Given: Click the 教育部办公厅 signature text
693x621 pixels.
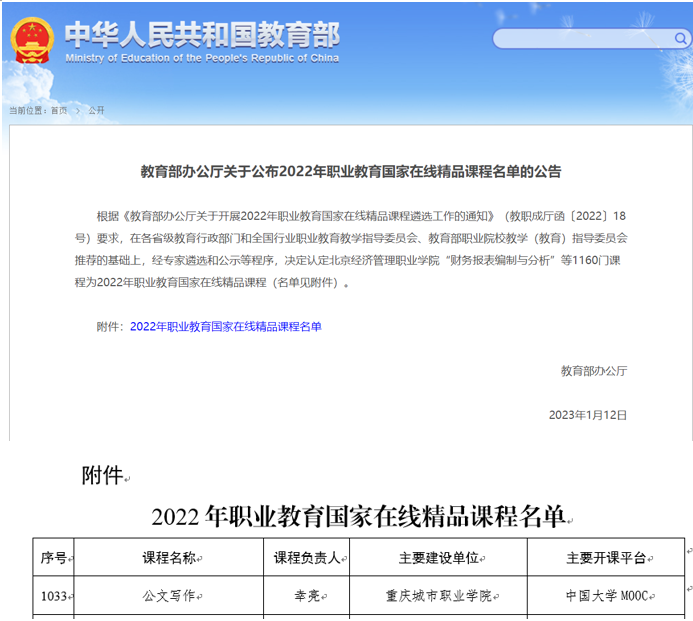Looking at the screenshot, I should click(593, 371).
